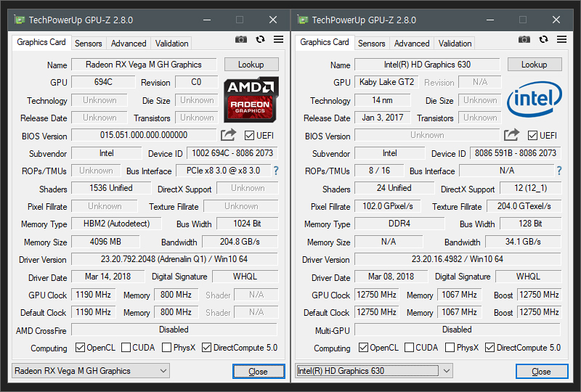This screenshot has height=392, width=581.
Task: Switch to Sensors tab in Intel window
Action: point(372,44)
